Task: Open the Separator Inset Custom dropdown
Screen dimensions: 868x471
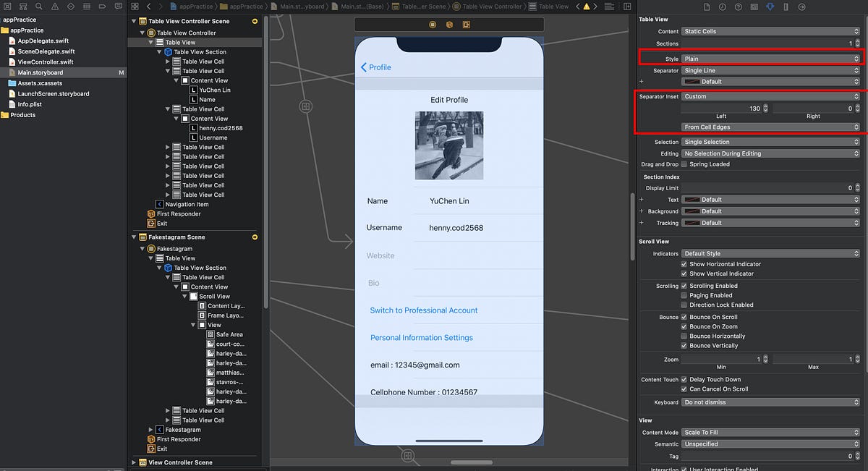Action: (x=770, y=96)
